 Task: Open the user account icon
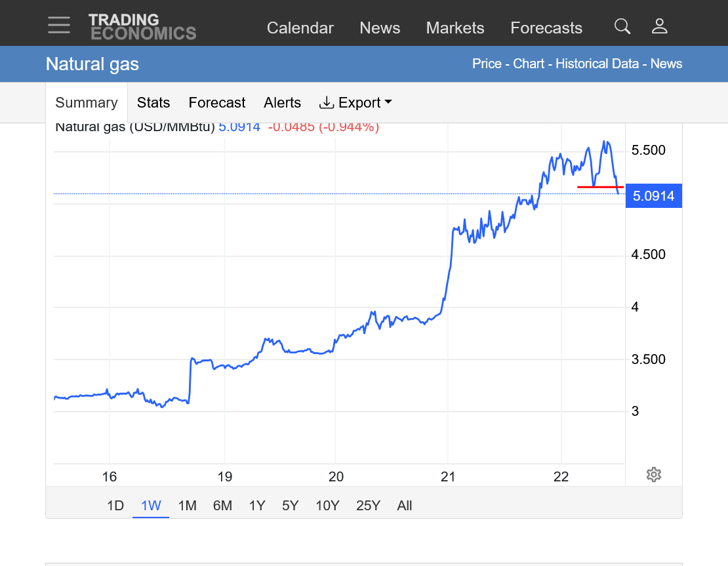[659, 26]
